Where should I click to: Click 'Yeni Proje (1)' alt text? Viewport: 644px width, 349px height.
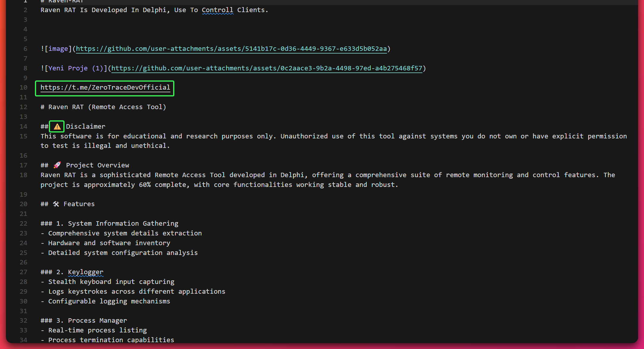coord(76,68)
